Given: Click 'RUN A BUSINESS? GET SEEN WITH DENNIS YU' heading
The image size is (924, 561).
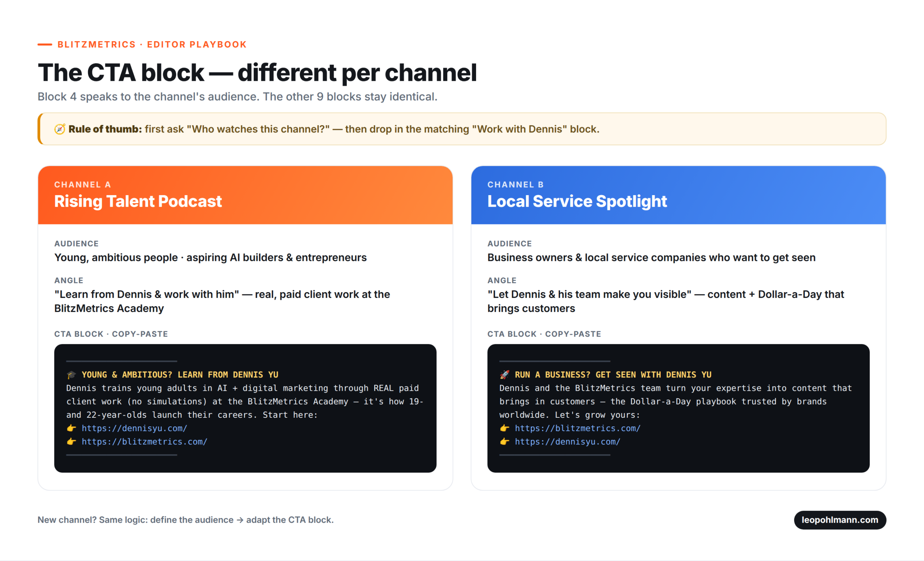Looking at the screenshot, I should 613,375.
